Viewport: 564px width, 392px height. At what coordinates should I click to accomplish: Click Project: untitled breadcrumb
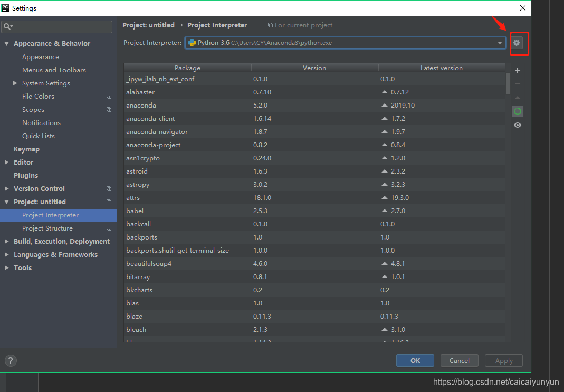tap(149, 25)
